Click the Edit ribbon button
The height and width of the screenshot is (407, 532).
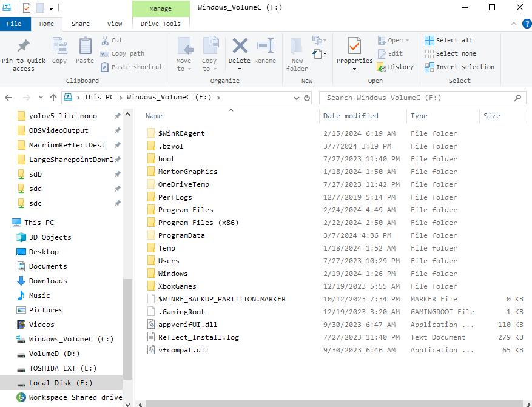[391, 53]
